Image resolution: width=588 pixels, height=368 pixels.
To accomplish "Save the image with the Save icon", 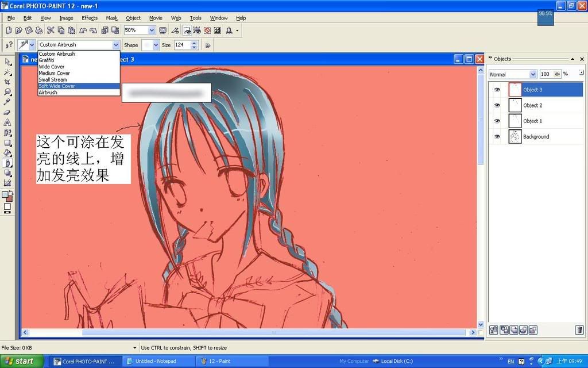I will (x=29, y=30).
